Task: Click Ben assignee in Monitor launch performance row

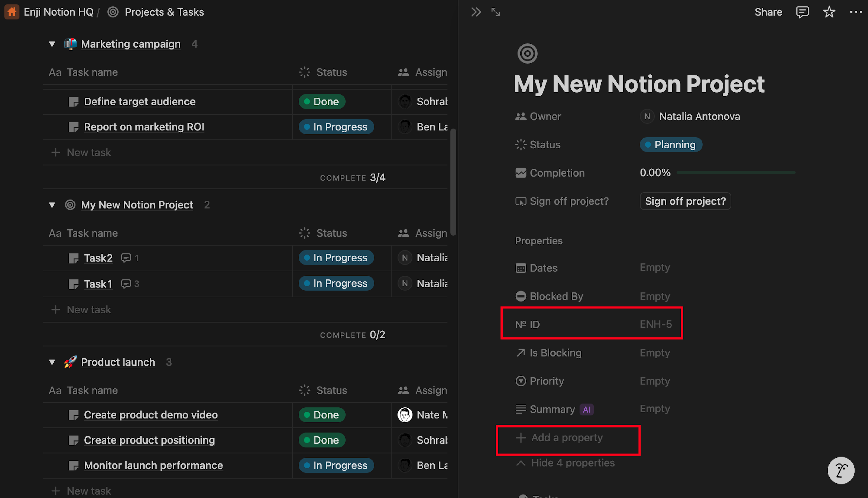Action: tap(422, 465)
